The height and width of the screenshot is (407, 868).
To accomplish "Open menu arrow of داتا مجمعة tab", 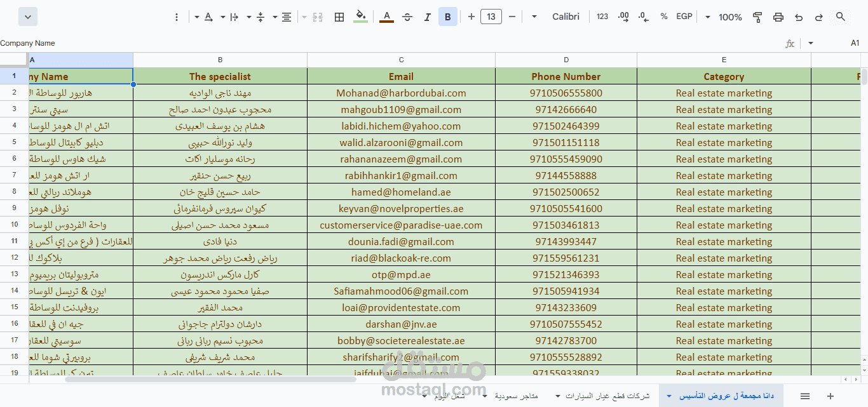I will (x=669, y=396).
